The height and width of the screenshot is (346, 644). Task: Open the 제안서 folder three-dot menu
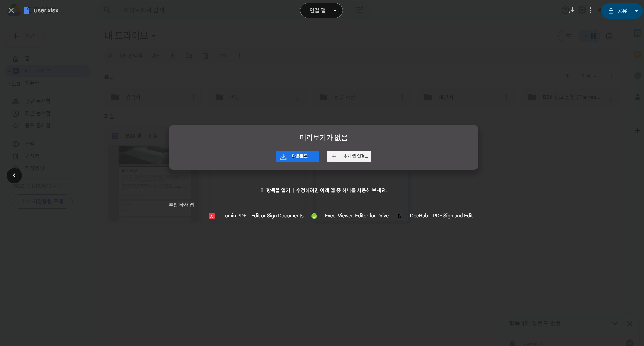tap(507, 97)
